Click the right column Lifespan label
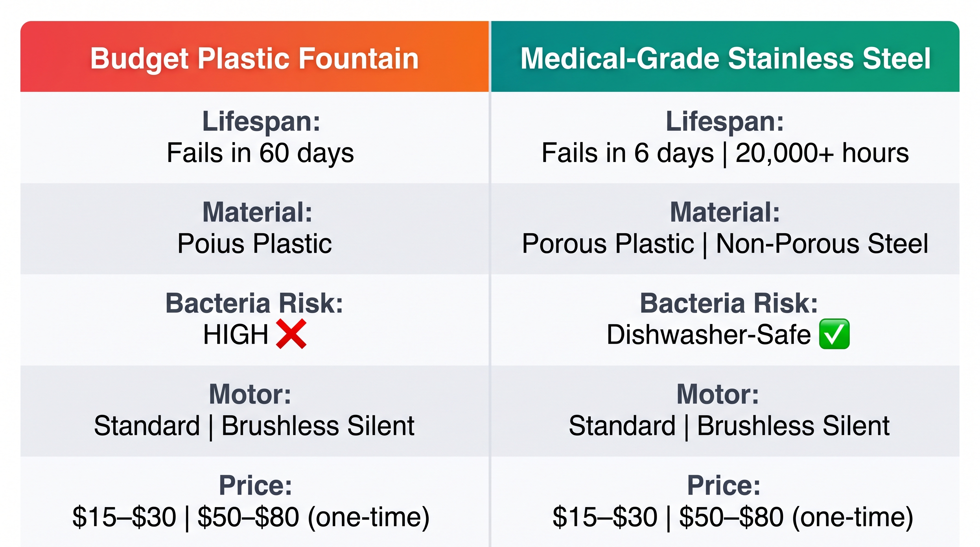 coord(725,121)
